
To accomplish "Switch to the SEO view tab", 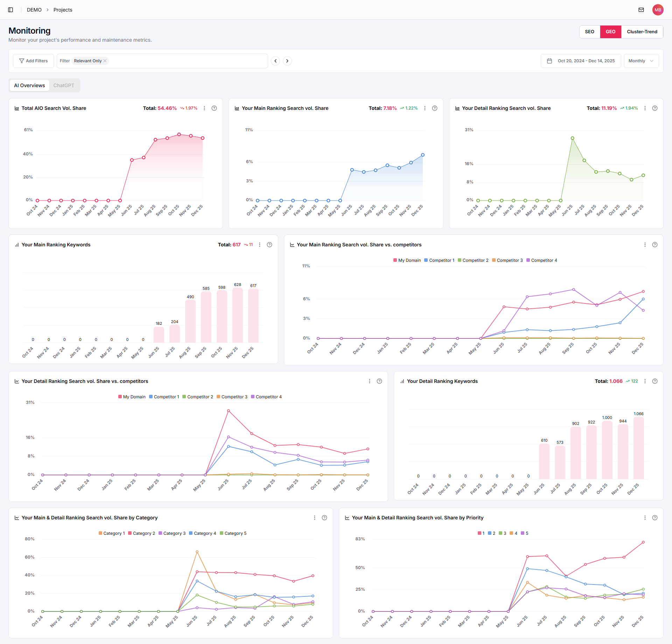I will [x=589, y=31].
